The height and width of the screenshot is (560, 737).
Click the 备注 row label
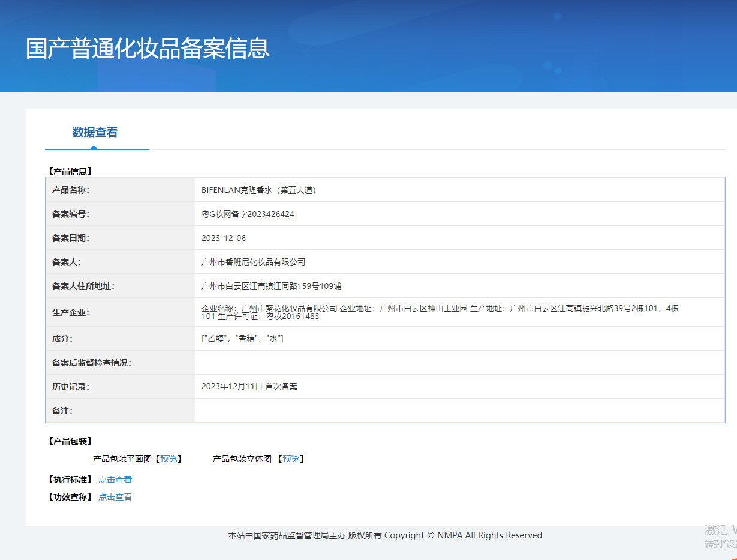pos(62,411)
